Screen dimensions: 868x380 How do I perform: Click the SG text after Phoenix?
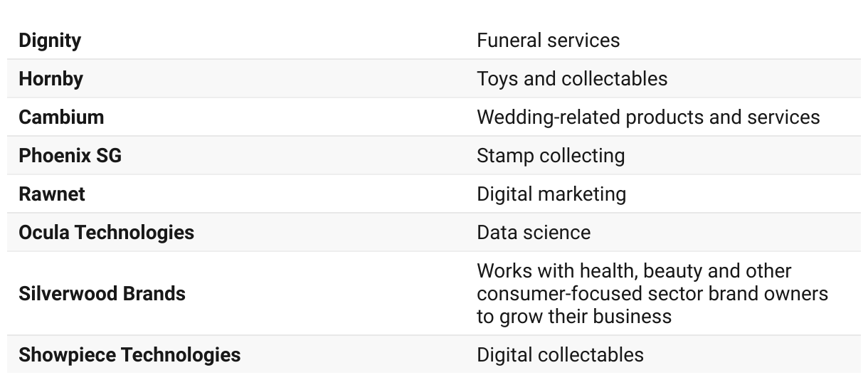click(x=108, y=155)
